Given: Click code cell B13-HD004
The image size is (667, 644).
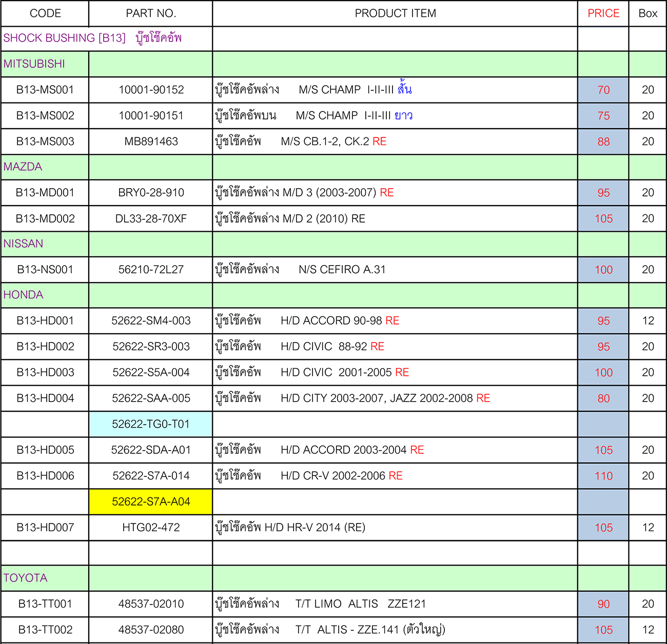Looking at the screenshot, I should coord(45,398).
